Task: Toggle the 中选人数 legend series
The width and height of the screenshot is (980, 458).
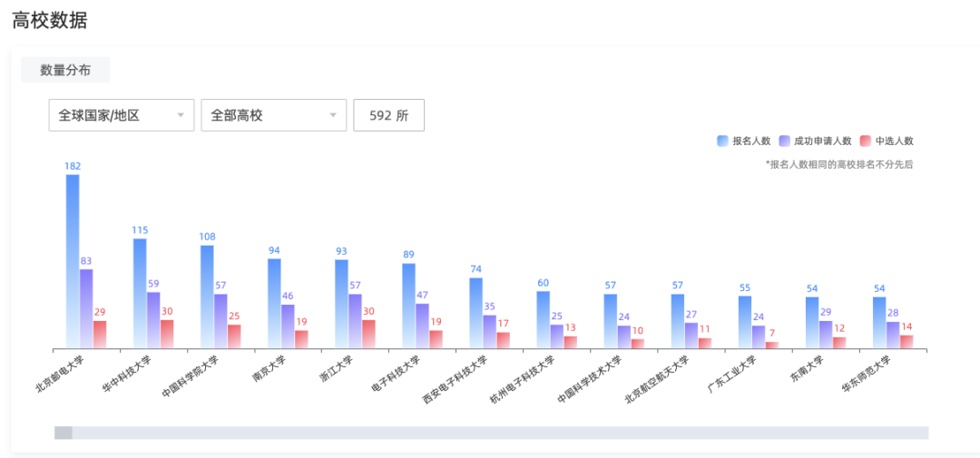Action: click(887, 141)
